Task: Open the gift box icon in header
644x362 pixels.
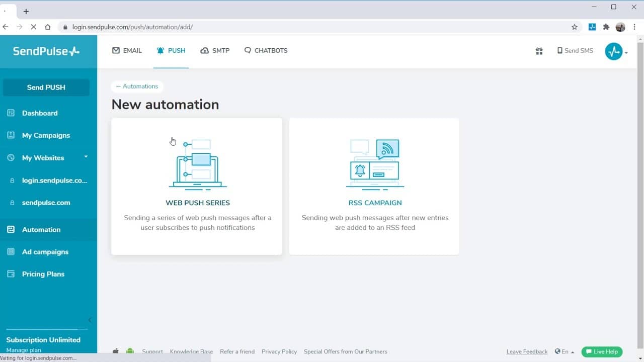Action: point(539,51)
